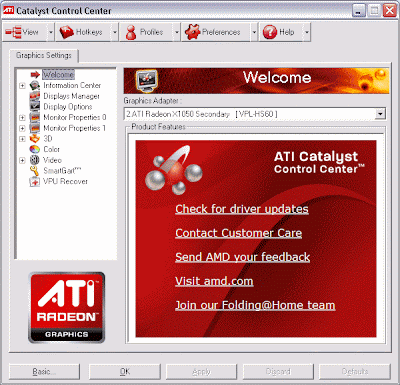
Task: Click the Display Options icon
Action: [x=35, y=107]
